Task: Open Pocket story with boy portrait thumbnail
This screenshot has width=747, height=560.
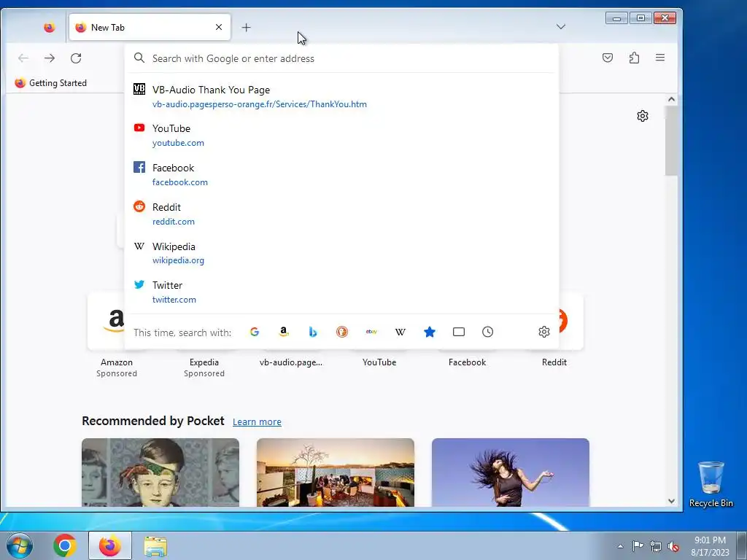Action: [x=160, y=472]
